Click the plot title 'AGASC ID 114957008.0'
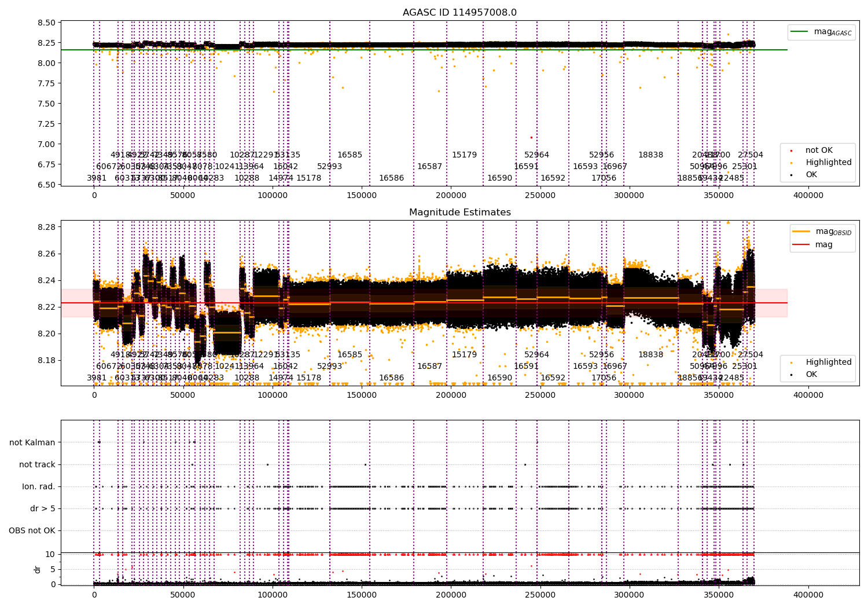 pos(459,13)
